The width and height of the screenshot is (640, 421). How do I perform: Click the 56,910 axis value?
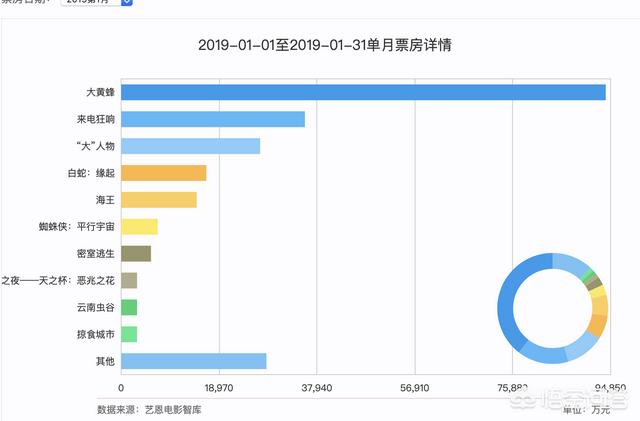coord(415,388)
